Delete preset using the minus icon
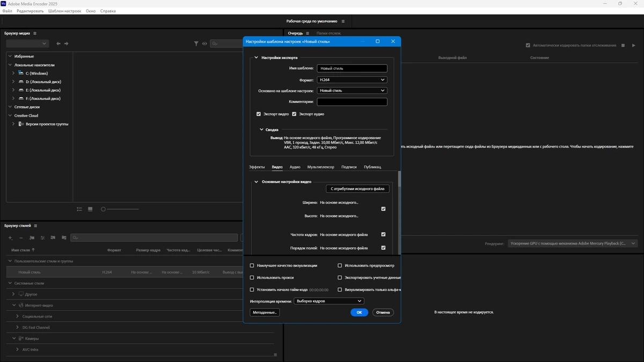The image size is (644, 362). coord(21,238)
